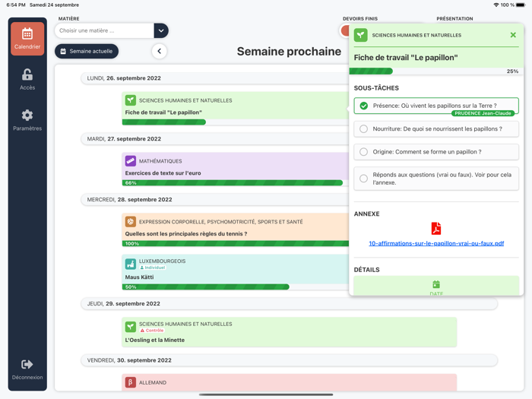The height and width of the screenshot is (399, 532).
Task: Click the Mathématiques subject icon
Action: coord(131,161)
